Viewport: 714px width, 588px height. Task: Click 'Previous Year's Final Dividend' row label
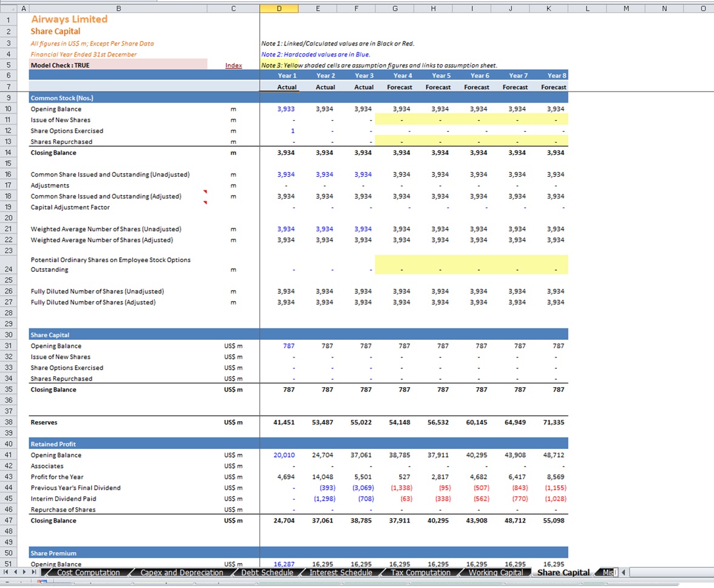click(x=75, y=488)
